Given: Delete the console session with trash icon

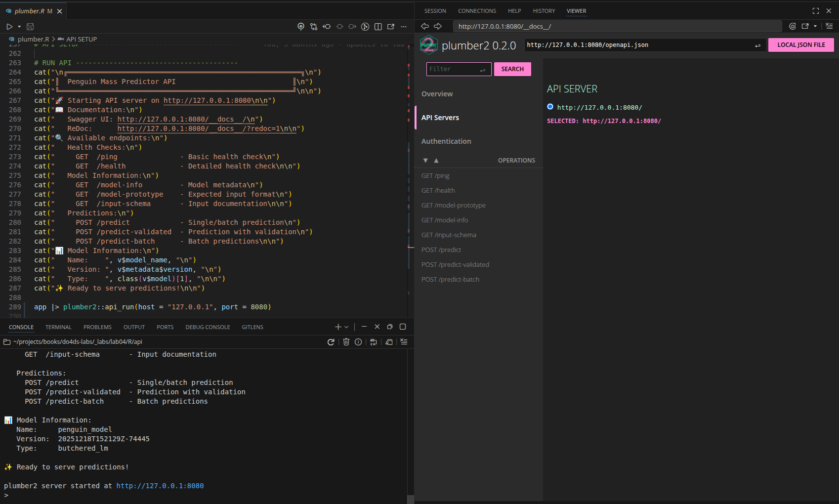Looking at the screenshot, I should 346,342.
